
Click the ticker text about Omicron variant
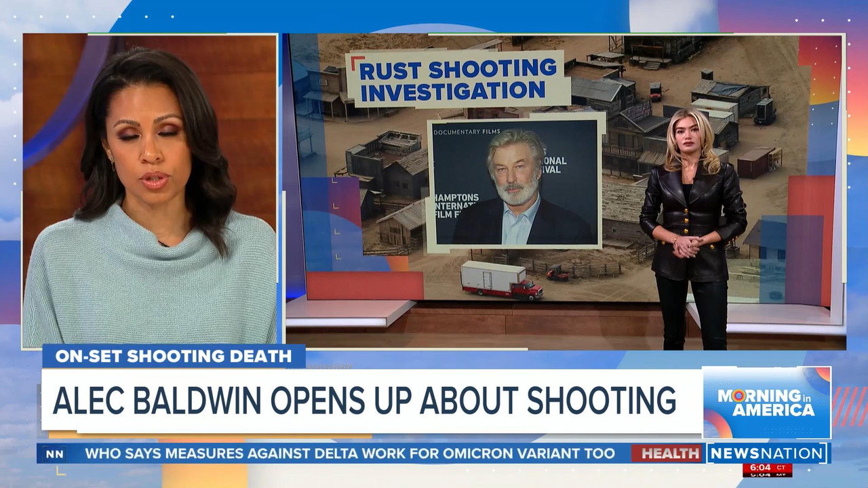(350, 453)
